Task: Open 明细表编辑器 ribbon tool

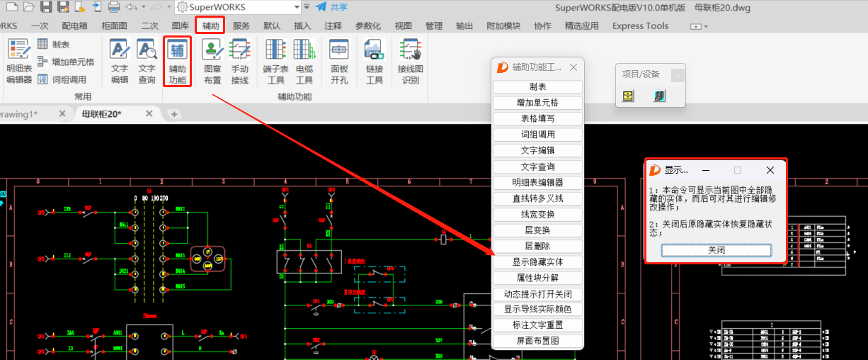Action: [x=19, y=63]
